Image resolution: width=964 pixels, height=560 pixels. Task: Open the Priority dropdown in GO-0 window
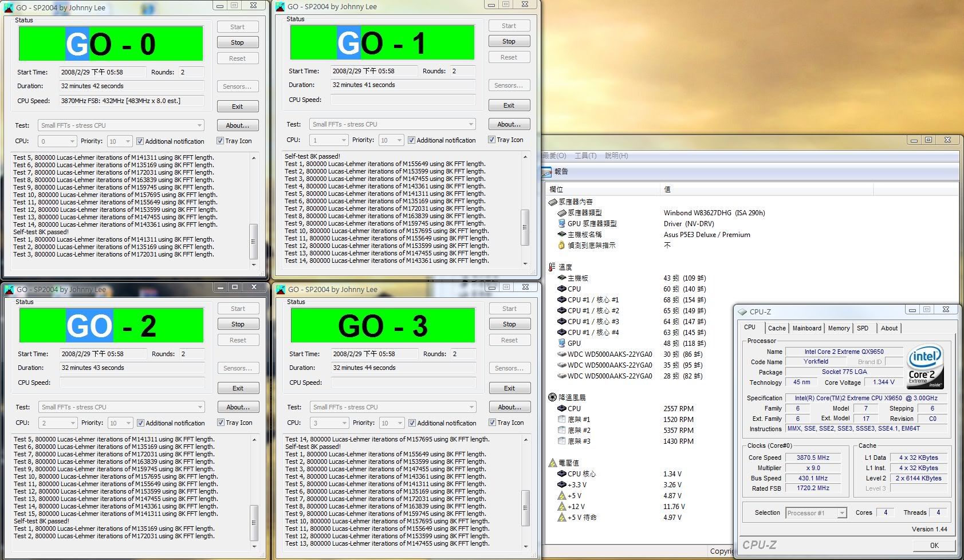(x=120, y=141)
